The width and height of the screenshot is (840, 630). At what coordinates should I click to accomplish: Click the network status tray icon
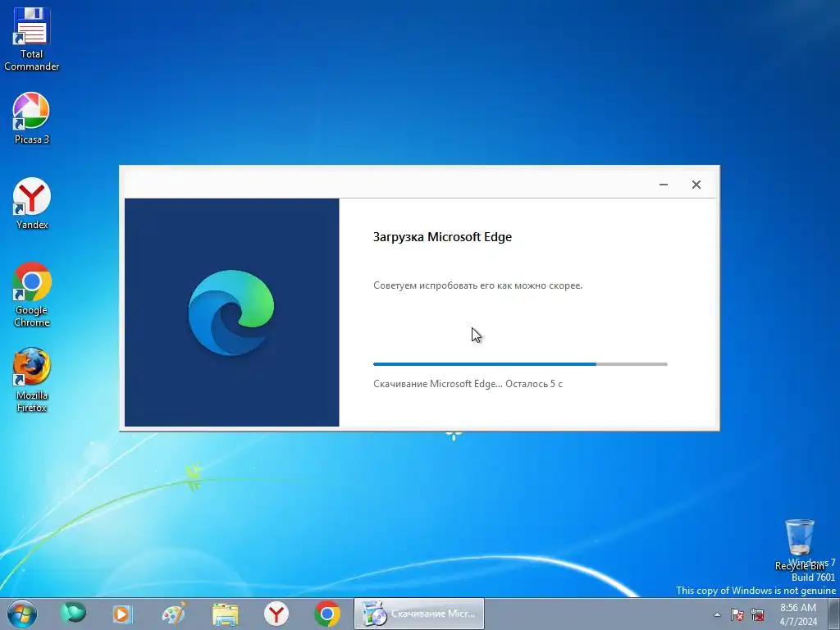[x=757, y=614]
